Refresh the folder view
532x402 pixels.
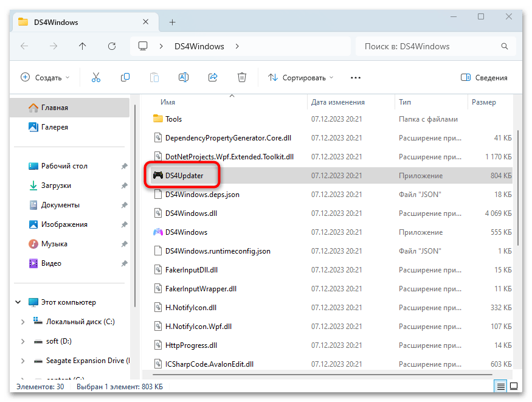coord(112,46)
